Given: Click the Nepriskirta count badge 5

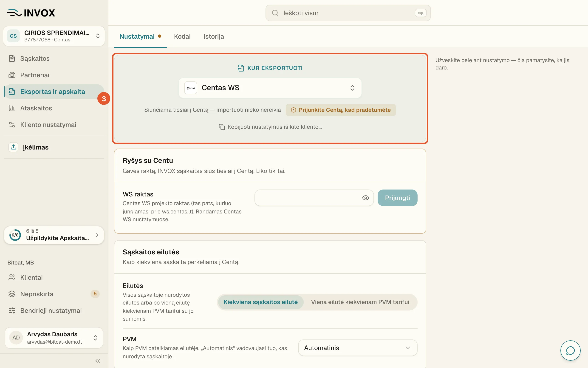Looking at the screenshot, I should (x=95, y=294).
